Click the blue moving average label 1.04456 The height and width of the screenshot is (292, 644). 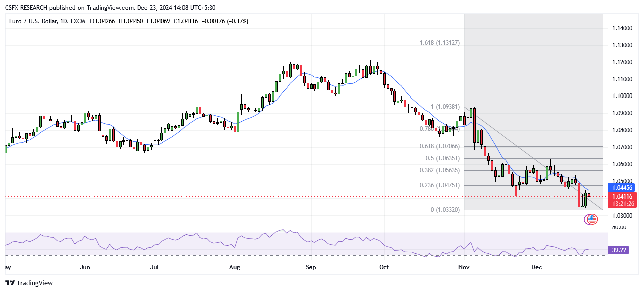coord(623,187)
